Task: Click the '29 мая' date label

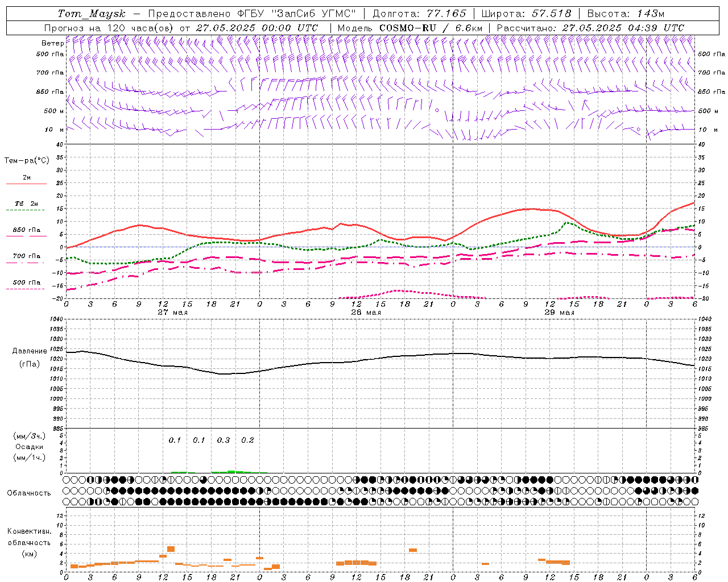Action: (x=559, y=313)
